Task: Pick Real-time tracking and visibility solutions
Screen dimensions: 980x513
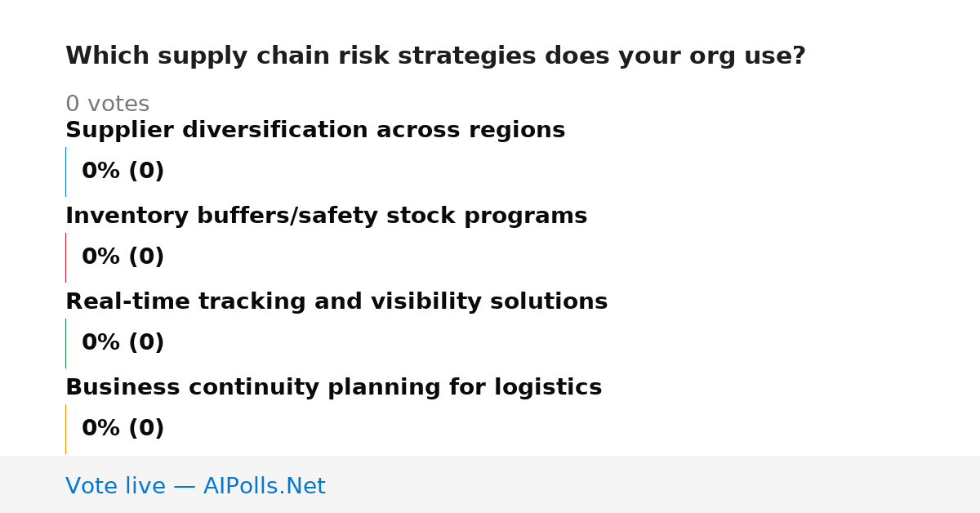Action: [x=336, y=302]
